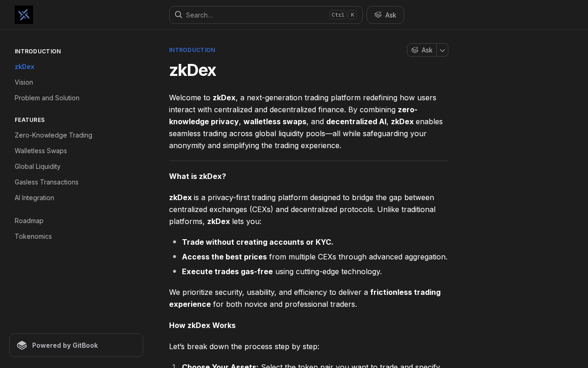
Task: Open Zero-Knowledge Trading page
Action: [x=53, y=135]
